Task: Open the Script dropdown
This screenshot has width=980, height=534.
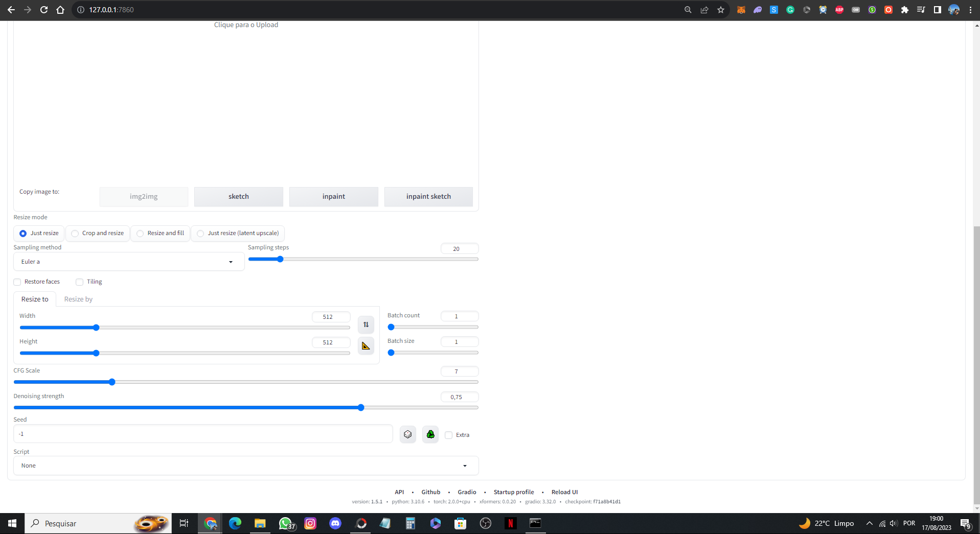Action: [x=245, y=466]
